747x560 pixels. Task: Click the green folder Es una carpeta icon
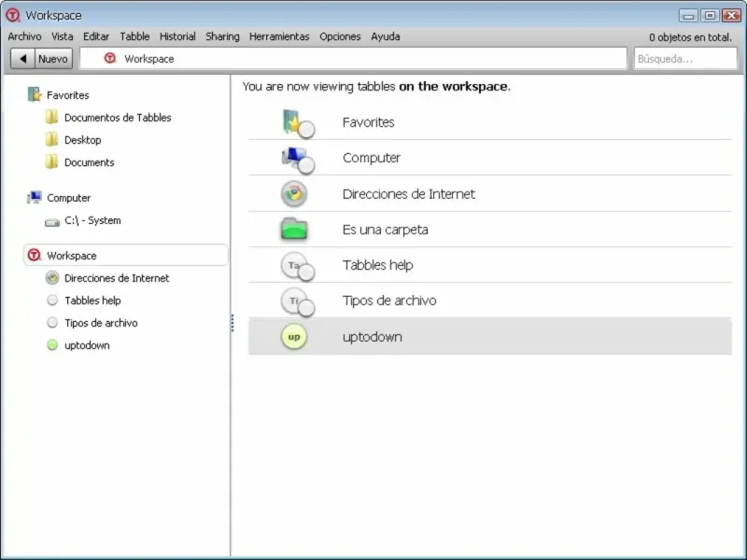294,229
